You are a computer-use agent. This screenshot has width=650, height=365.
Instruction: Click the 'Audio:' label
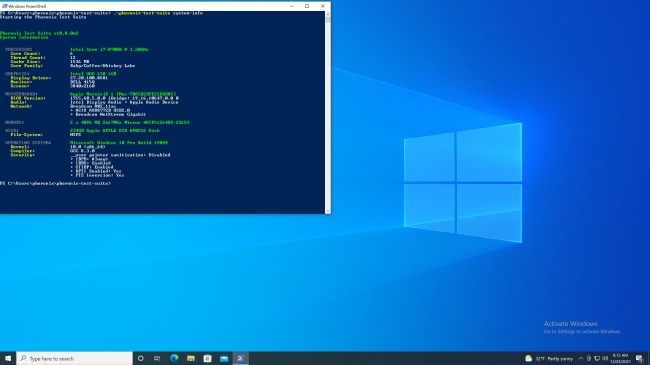pos(19,102)
